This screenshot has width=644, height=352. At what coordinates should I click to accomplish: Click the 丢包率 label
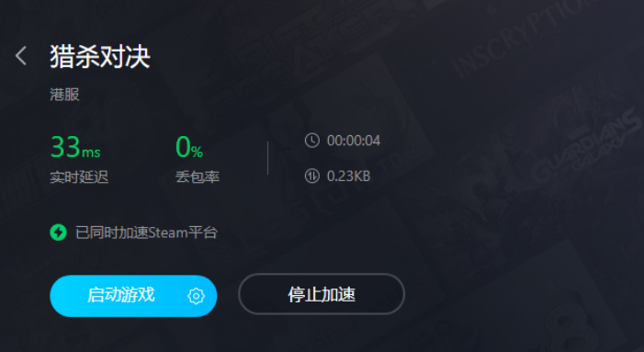(x=198, y=177)
